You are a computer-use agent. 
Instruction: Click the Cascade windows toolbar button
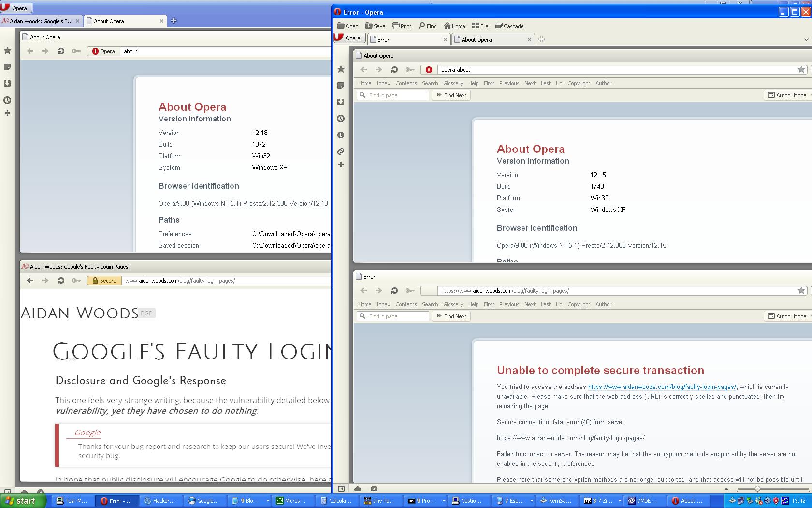pyautogui.click(x=509, y=26)
